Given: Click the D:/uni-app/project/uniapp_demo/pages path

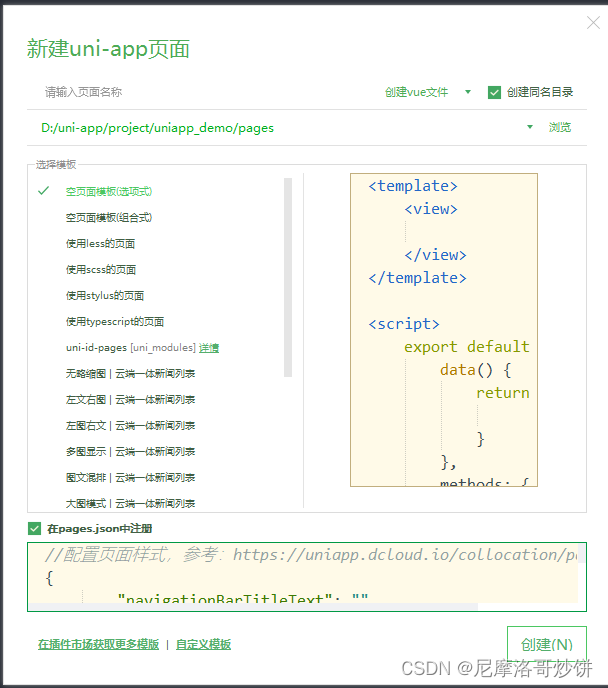Looking at the screenshot, I should pos(157,128).
